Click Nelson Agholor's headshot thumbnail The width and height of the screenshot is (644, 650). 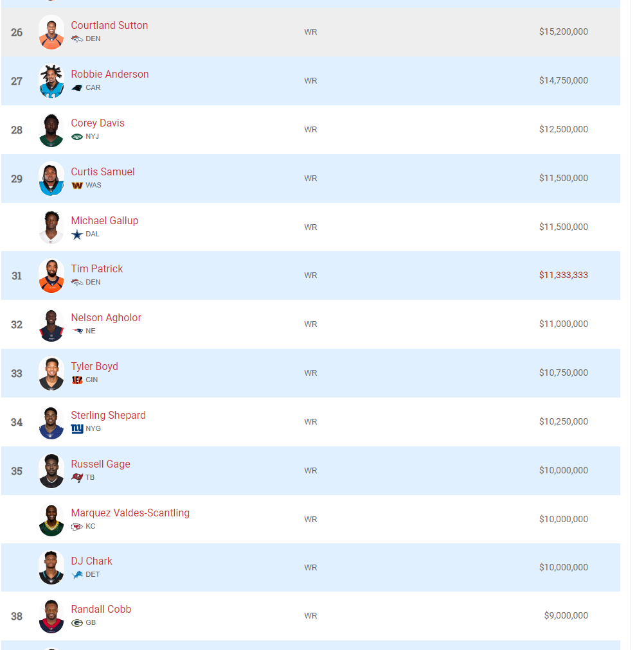pyautogui.click(x=51, y=324)
